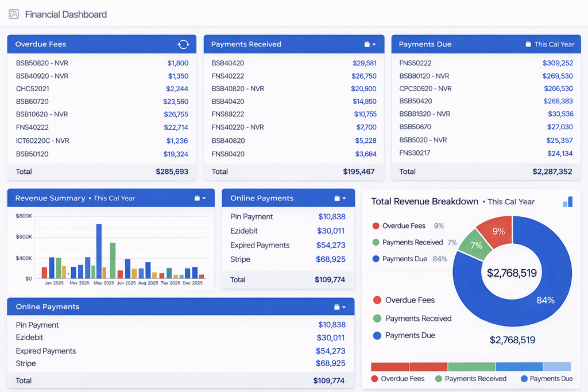This screenshot has height=392, width=588.
Task: Expand the dropdown caret in Revenue Summary header
Action: coord(204,199)
